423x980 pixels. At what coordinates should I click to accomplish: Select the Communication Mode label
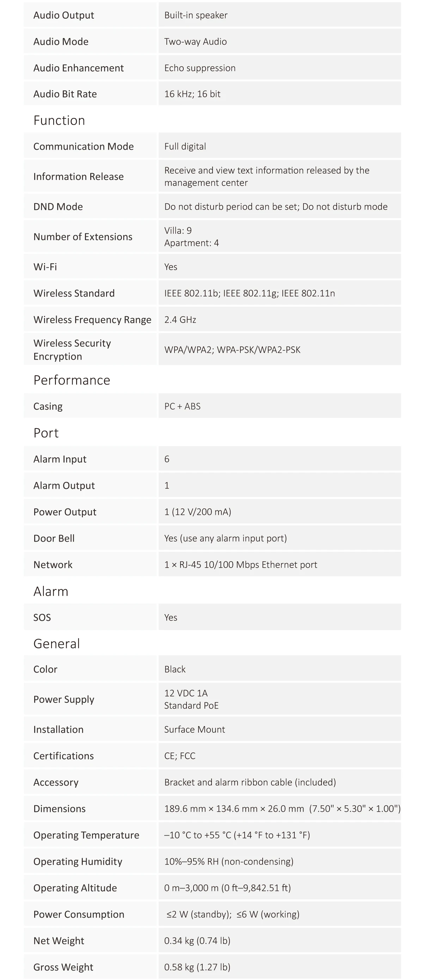coord(84,146)
